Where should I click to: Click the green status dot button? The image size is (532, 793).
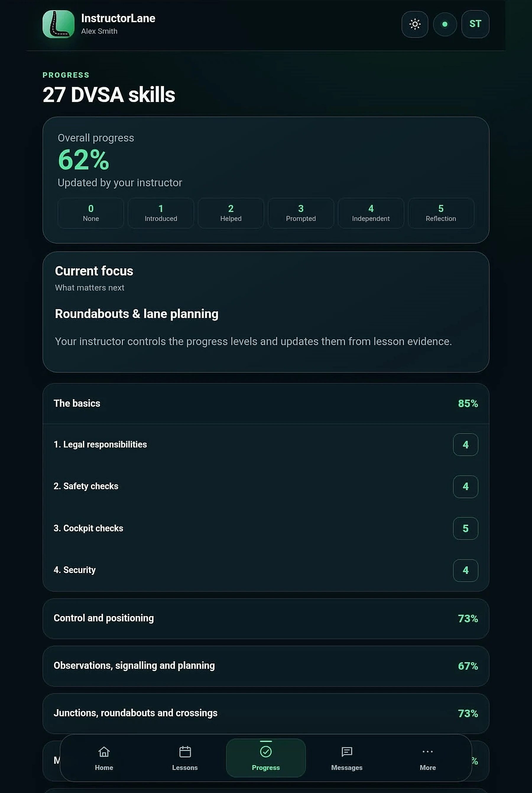pyautogui.click(x=445, y=24)
